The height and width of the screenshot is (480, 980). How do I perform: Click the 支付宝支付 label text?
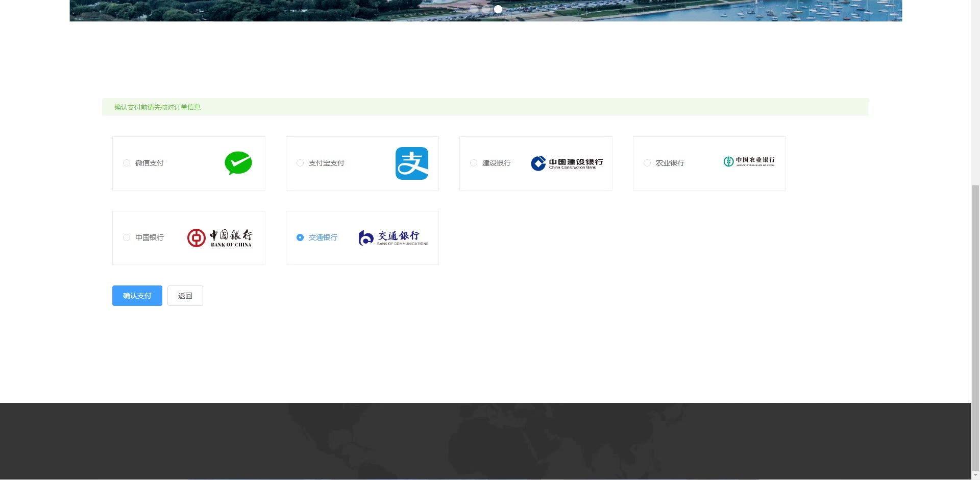(x=327, y=163)
